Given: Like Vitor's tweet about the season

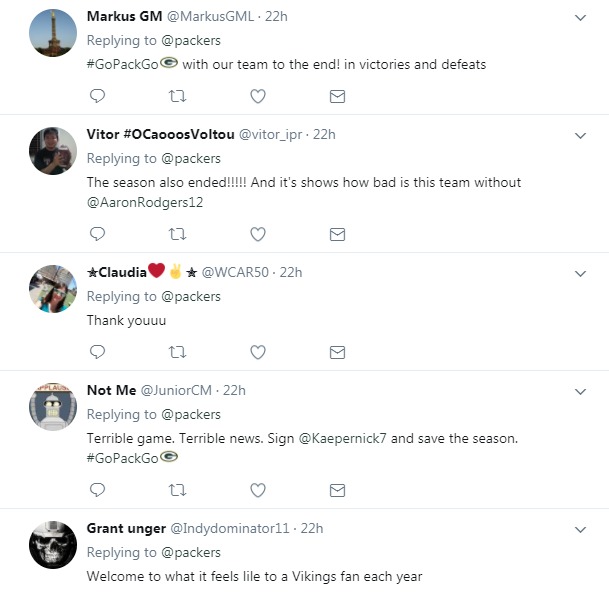Looking at the screenshot, I should tap(257, 234).
